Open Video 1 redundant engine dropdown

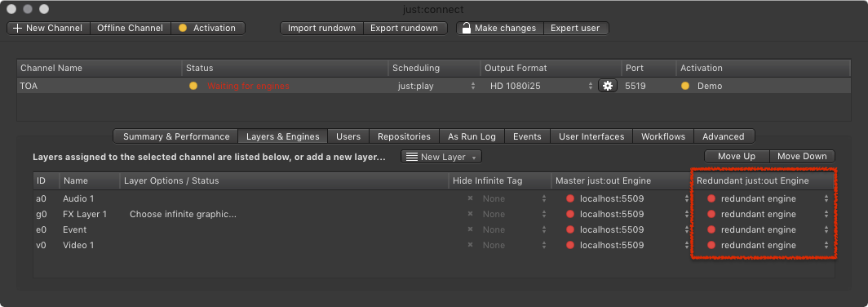tap(769, 245)
